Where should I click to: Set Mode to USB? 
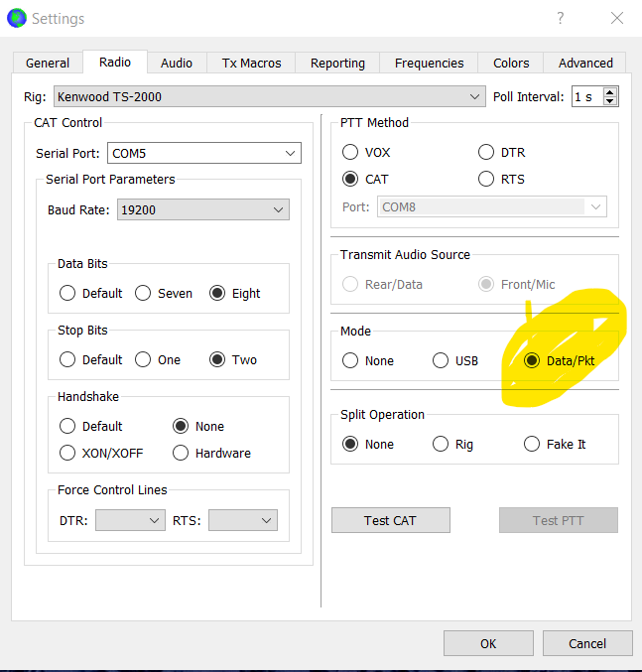click(x=441, y=361)
